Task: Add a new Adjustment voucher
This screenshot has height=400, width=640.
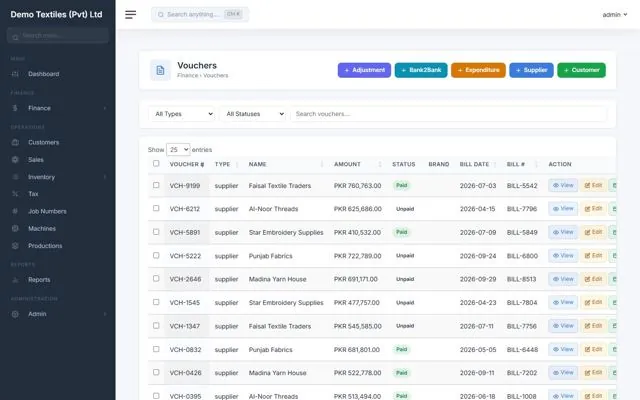Action: [364, 70]
